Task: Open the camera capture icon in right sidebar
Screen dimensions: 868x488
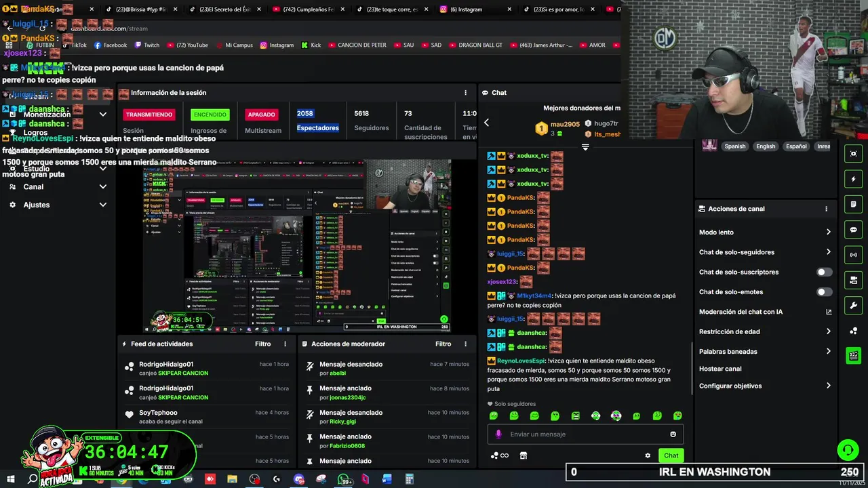Action: point(853,154)
